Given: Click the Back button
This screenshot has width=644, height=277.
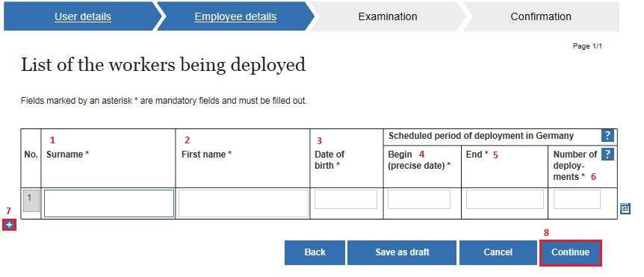Looking at the screenshot, I should pos(315,252).
